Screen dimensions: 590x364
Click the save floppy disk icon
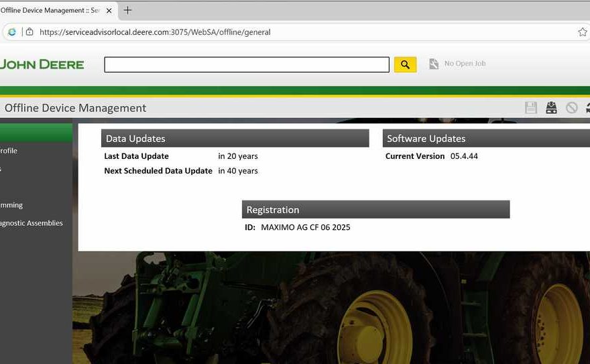[531, 108]
